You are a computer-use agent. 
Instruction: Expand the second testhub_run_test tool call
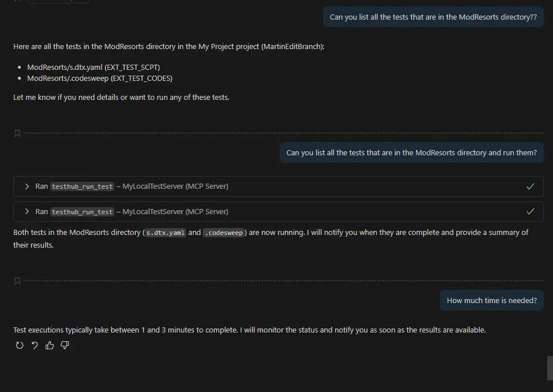pyautogui.click(x=27, y=212)
